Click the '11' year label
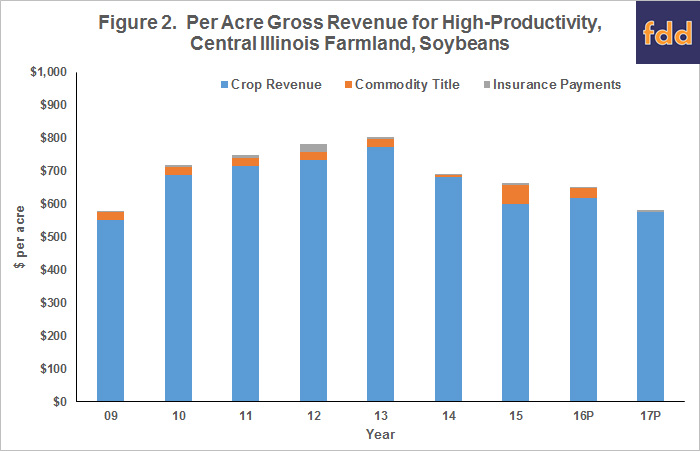Image resolution: width=700 pixels, height=451 pixels. (246, 416)
